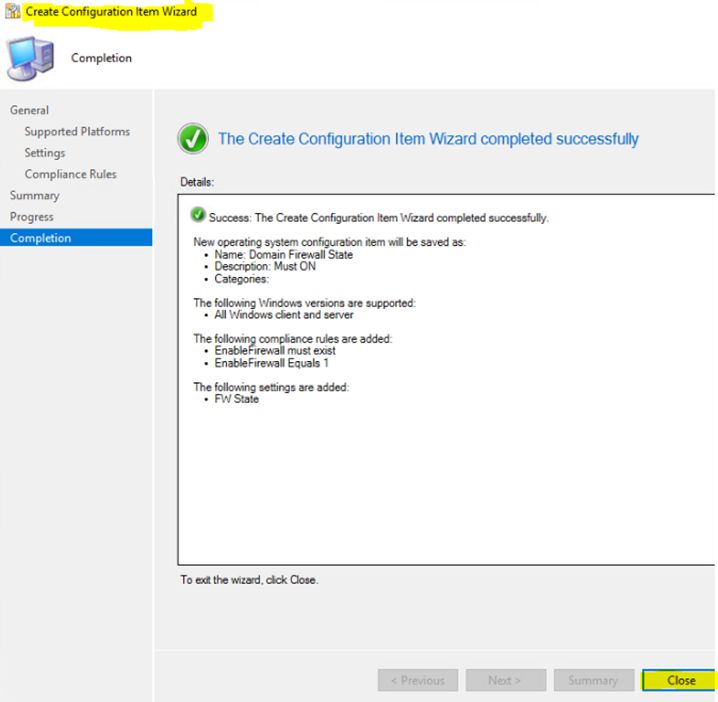Click the disabled Summary button
The height and width of the screenshot is (702, 718).
coord(593,680)
